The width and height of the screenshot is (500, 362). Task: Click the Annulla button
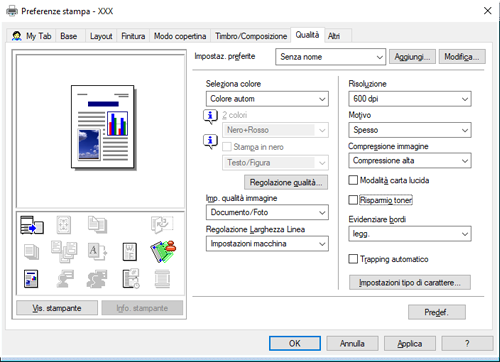tap(352, 343)
